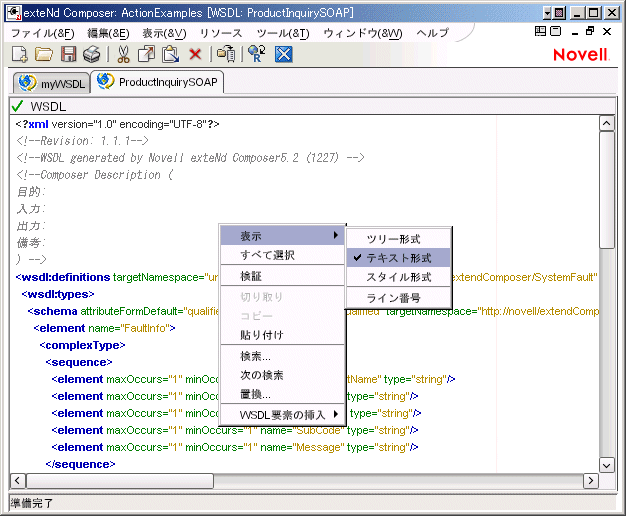This screenshot has width=626, height=516.
Task: Open the ヘルプ menu
Action: point(432,33)
